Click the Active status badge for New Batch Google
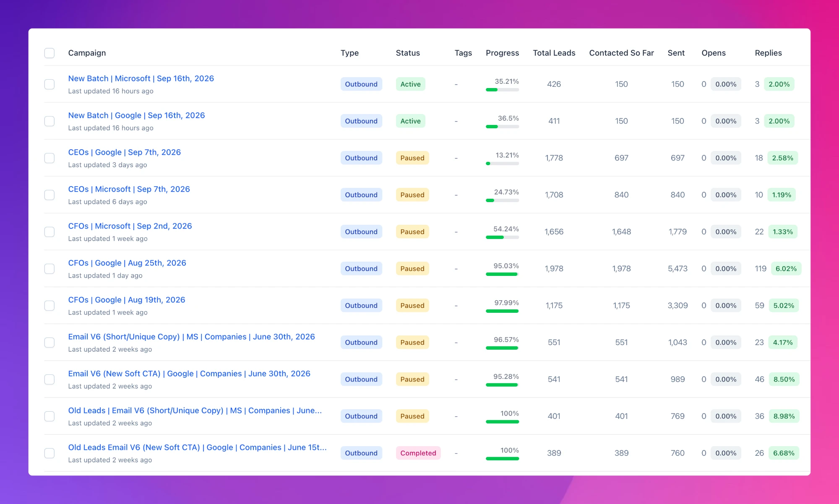This screenshot has height=504, width=839. tap(410, 121)
